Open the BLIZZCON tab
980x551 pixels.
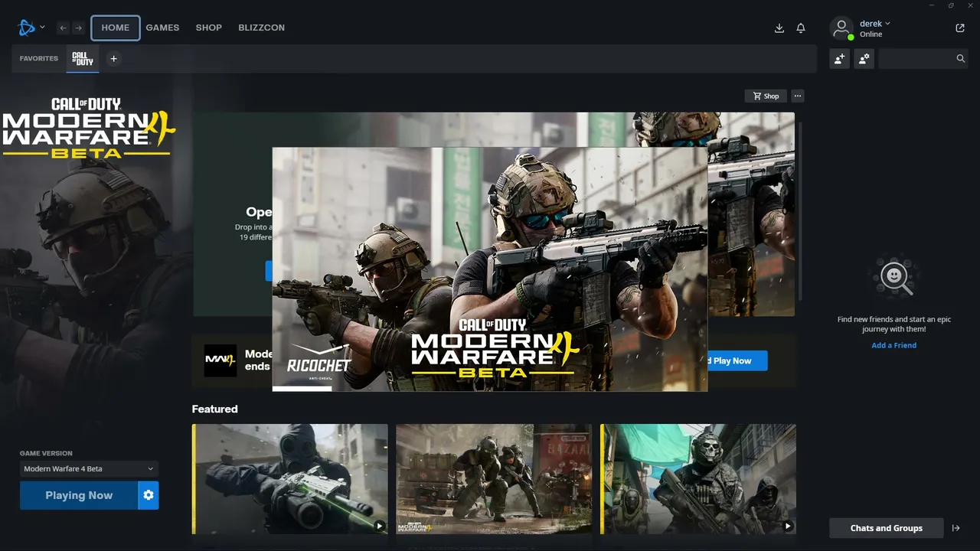pos(261,28)
